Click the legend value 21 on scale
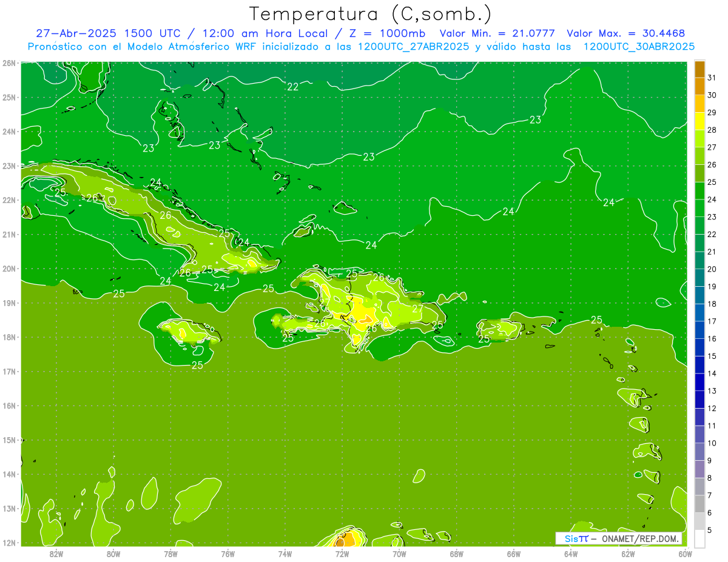 (712, 252)
